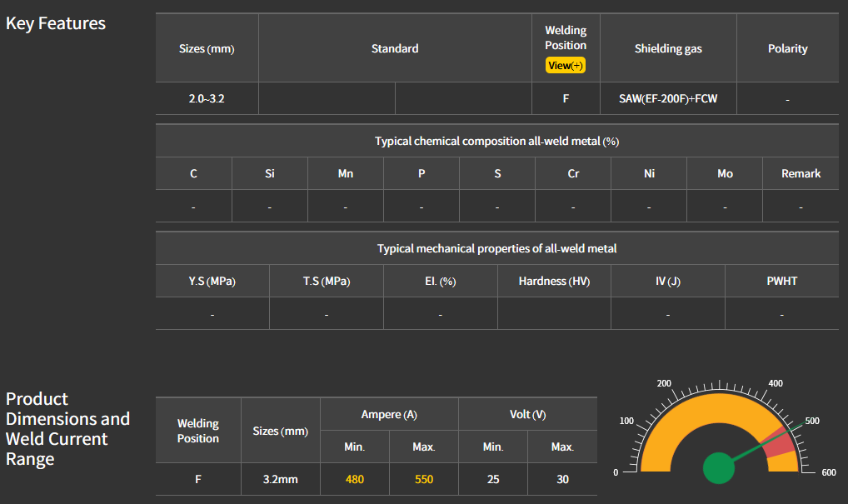
Task: Select the 2.0~3.2 sizes cell
Action: [207, 99]
